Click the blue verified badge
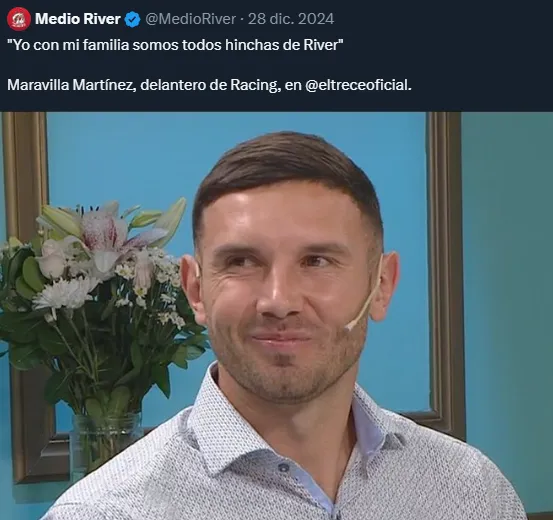The image size is (553, 520). [133, 19]
